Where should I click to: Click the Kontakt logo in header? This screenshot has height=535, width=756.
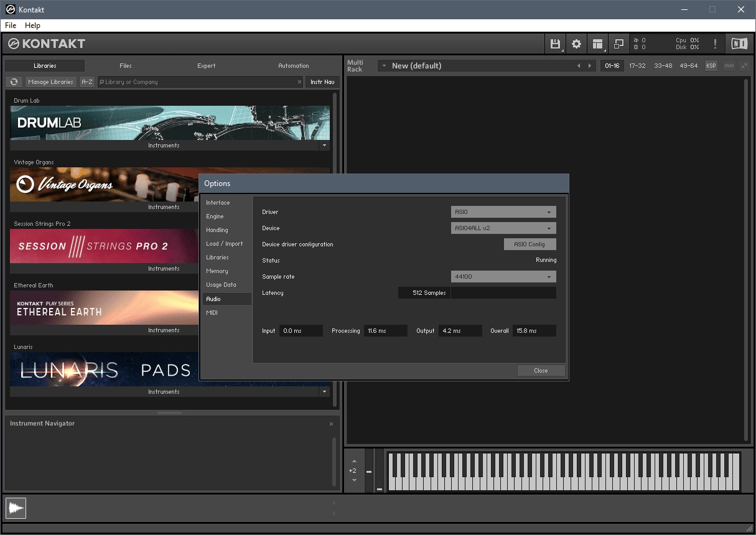click(x=47, y=44)
